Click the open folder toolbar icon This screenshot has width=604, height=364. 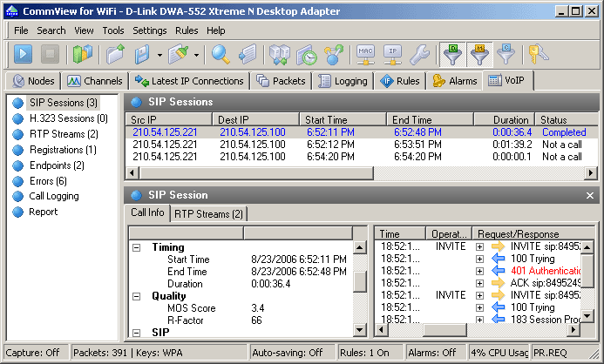coord(116,54)
